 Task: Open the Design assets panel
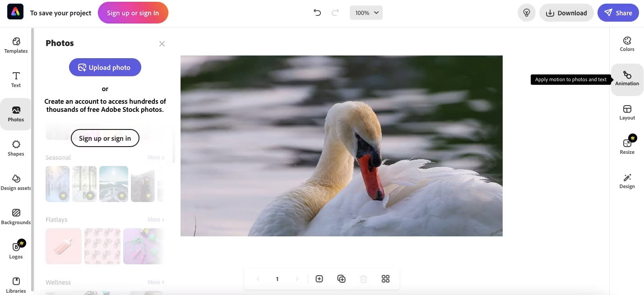(16, 181)
